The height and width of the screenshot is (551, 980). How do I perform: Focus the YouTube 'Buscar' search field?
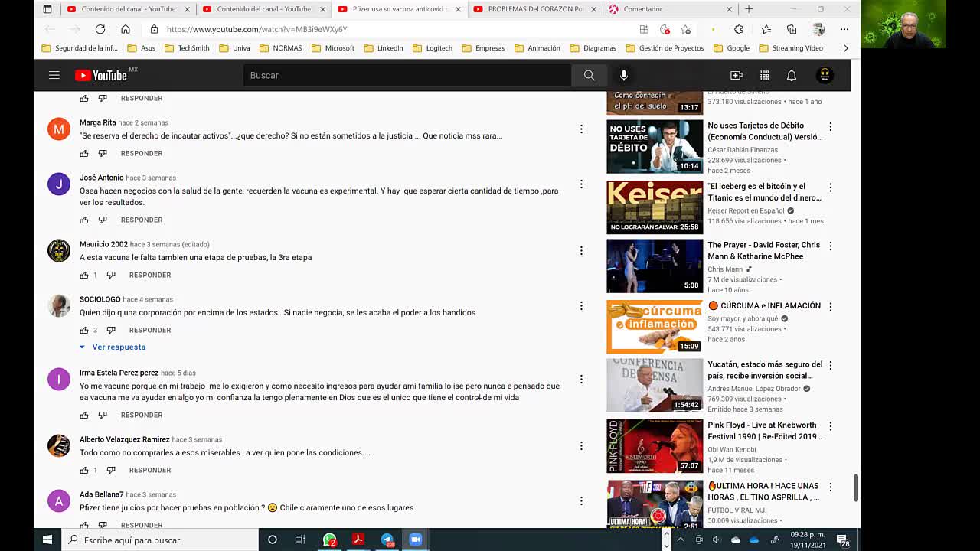click(407, 75)
